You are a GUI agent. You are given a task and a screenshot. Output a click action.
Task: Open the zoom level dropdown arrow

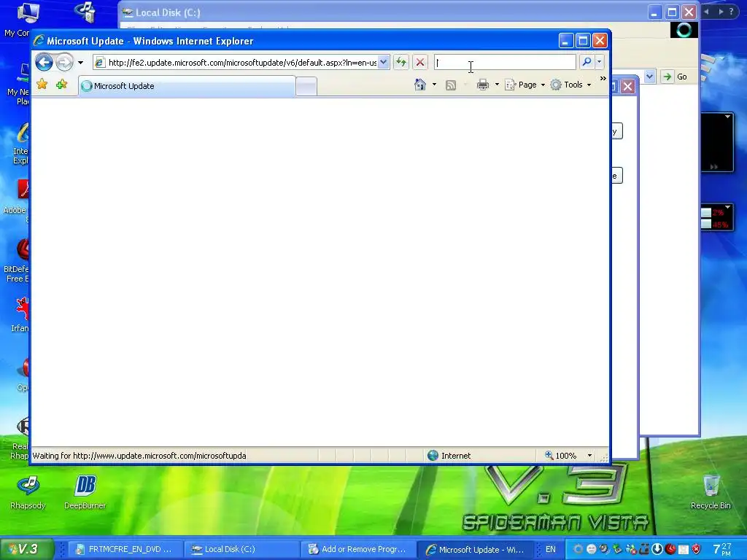589,456
